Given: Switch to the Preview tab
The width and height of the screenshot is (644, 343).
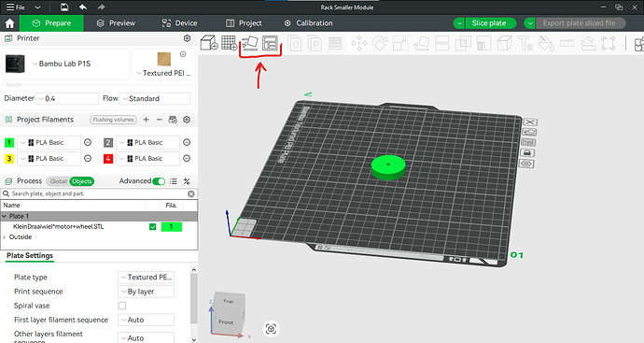Looking at the screenshot, I should tap(116, 23).
